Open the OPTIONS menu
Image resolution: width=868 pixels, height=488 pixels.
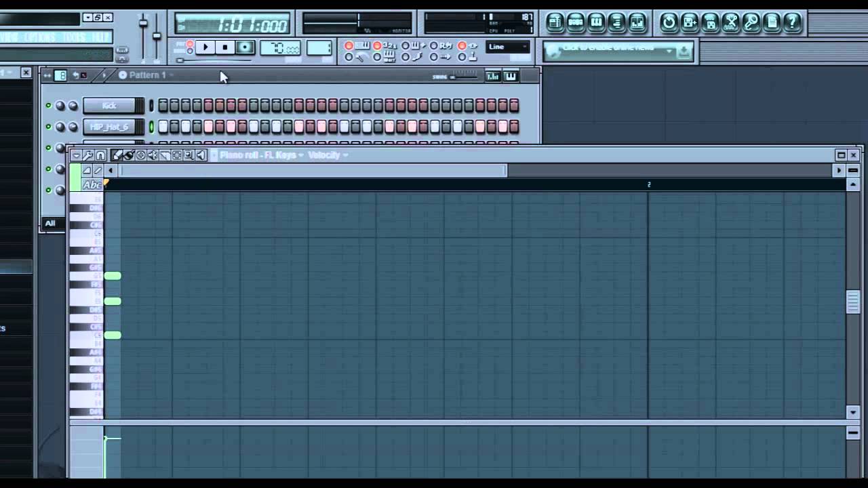[x=40, y=37]
